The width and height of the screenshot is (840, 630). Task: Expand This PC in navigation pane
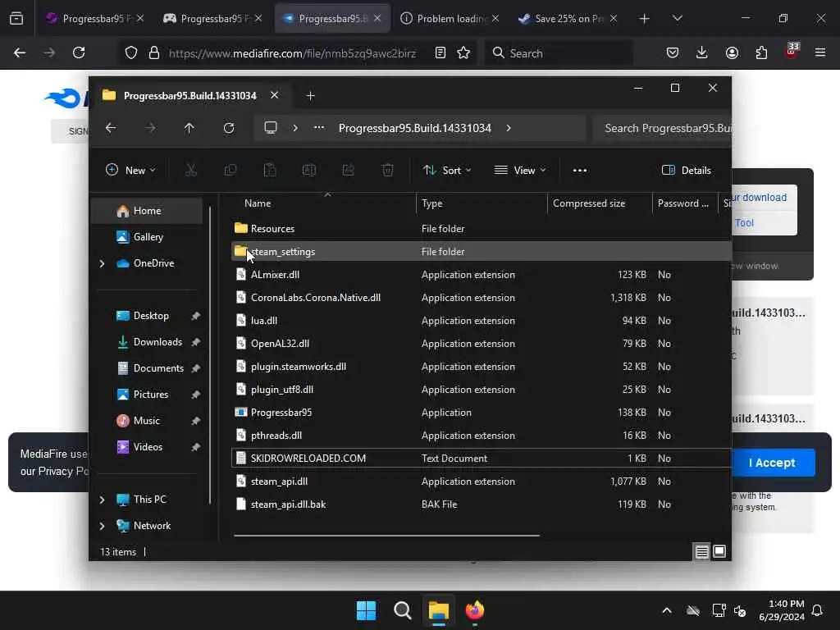tap(102, 500)
